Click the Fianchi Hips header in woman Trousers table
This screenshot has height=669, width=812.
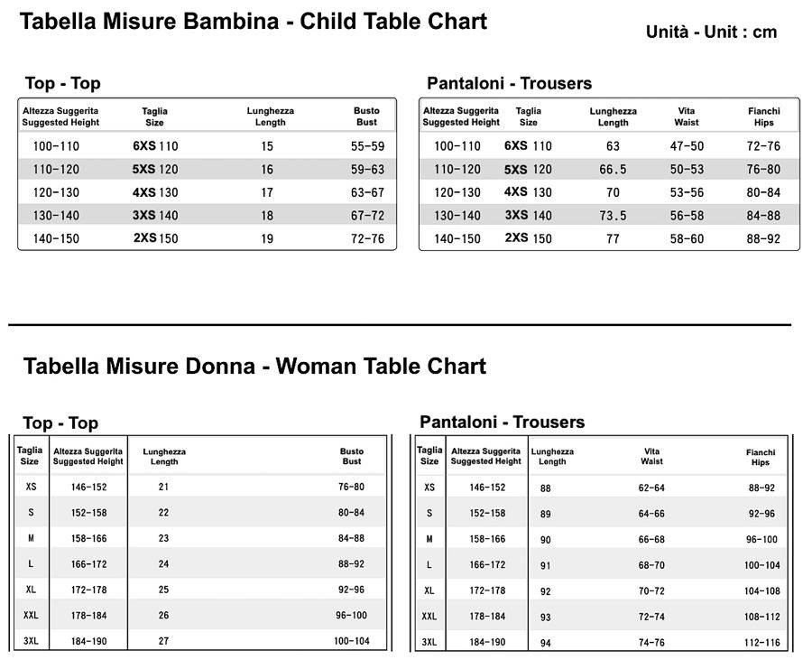click(x=761, y=457)
